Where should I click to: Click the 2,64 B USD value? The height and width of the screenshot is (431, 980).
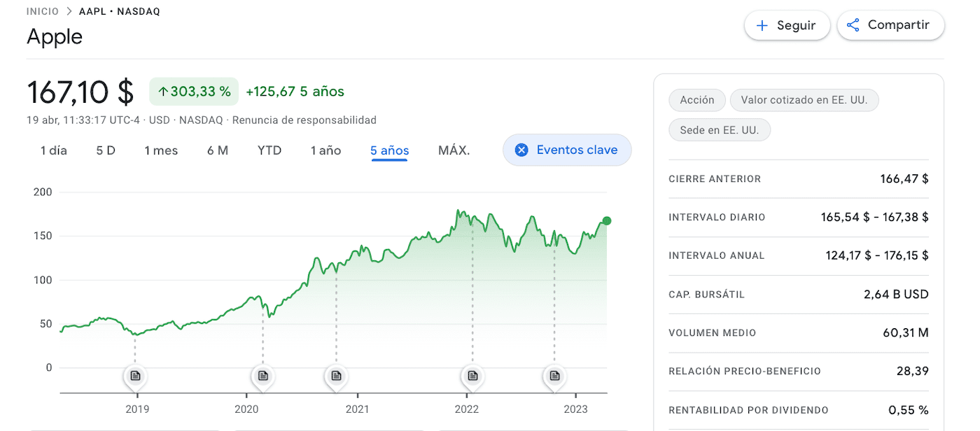click(896, 295)
